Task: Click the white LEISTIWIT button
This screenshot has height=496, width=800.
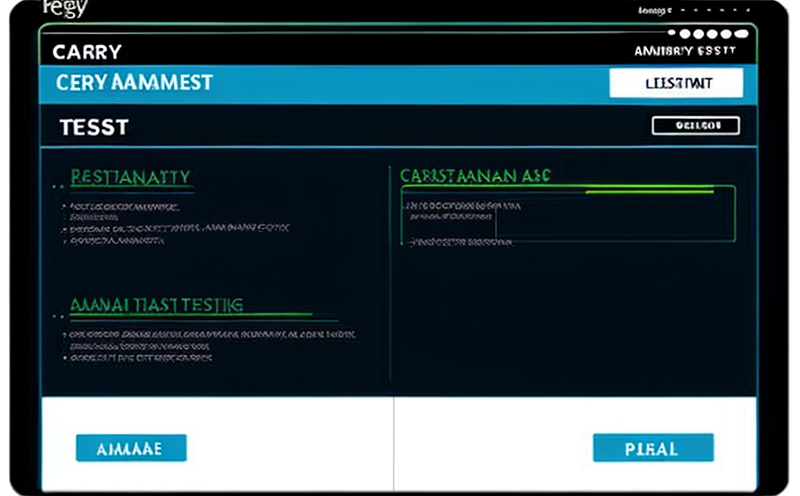Action: pyautogui.click(x=676, y=83)
